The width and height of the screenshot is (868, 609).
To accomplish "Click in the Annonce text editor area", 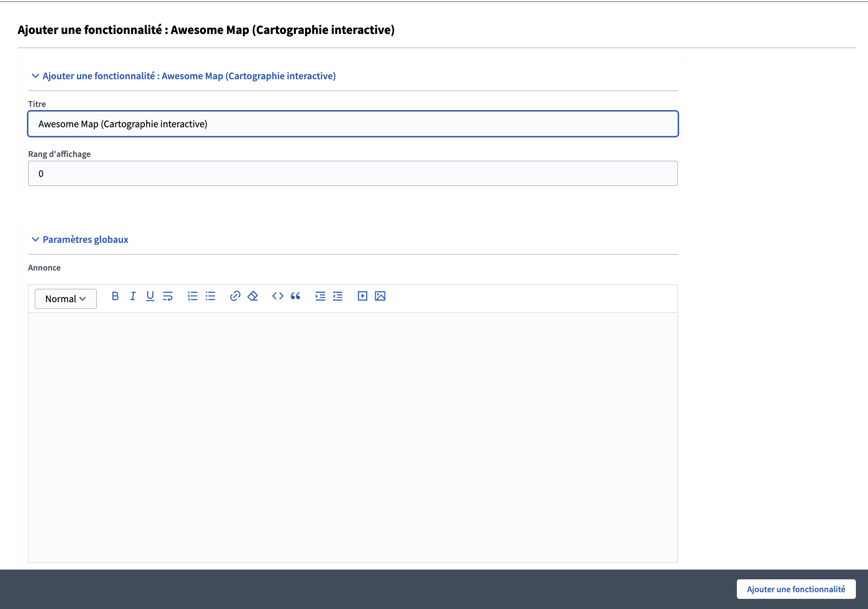I will [352, 437].
